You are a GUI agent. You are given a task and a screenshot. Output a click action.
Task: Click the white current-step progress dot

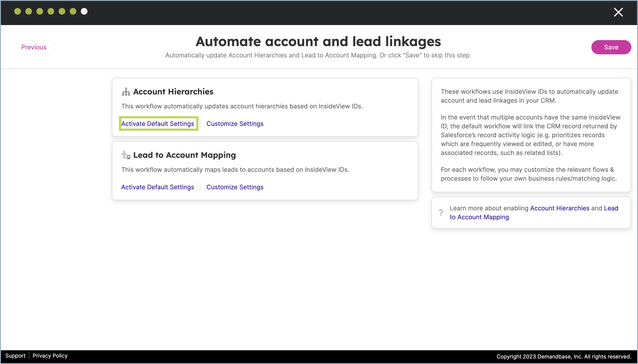click(84, 11)
